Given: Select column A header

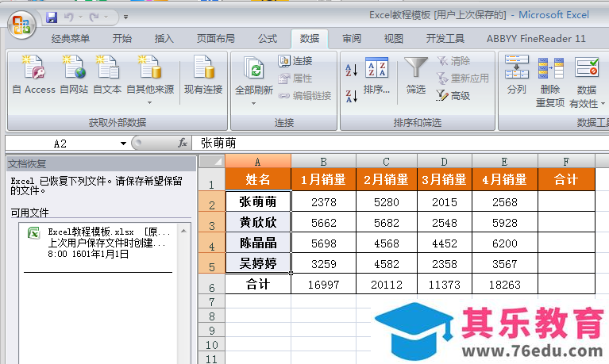Looking at the screenshot, I should pyautogui.click(x=258, y=162).
